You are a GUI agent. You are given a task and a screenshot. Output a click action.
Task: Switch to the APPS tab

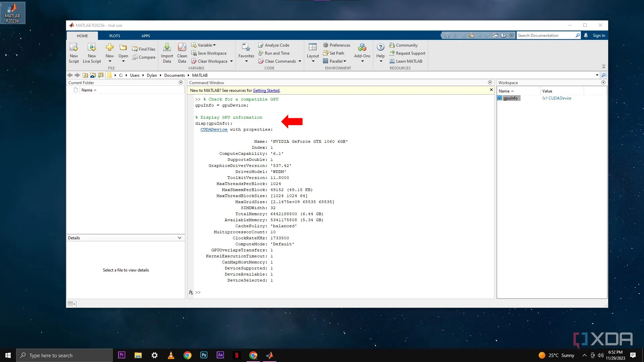pyautogui.click(x=146, y=36)
